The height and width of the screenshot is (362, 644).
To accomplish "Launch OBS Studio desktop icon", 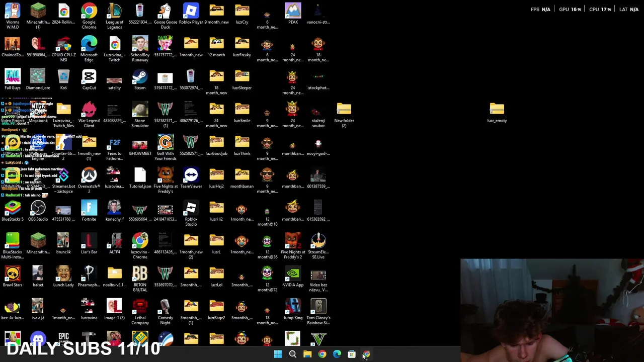I will point(38,211).
